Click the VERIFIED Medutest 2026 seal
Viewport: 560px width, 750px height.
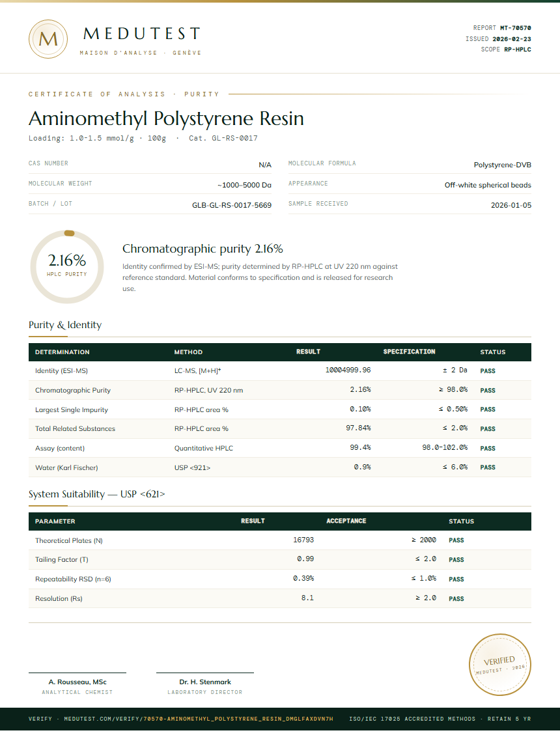tap(499, 664)
